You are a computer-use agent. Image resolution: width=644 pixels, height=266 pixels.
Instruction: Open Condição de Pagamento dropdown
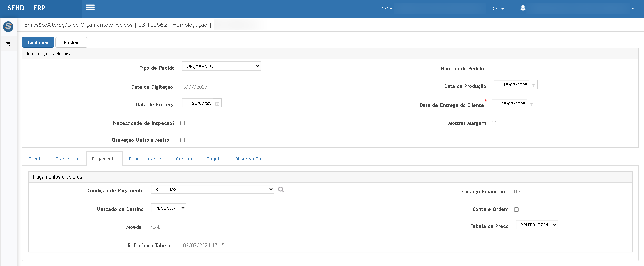(x=213, y=189)
